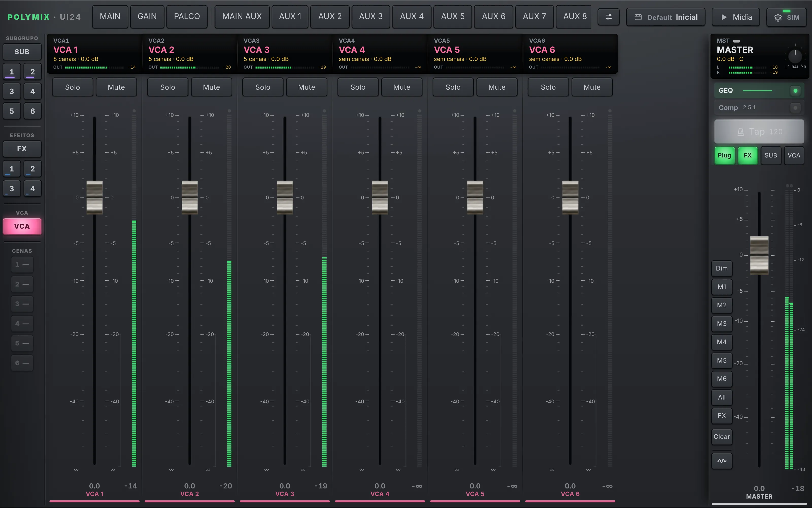This screenshot has height=508, width=812.
Task: Open the PALCO tab
Action: coord(187,17)
